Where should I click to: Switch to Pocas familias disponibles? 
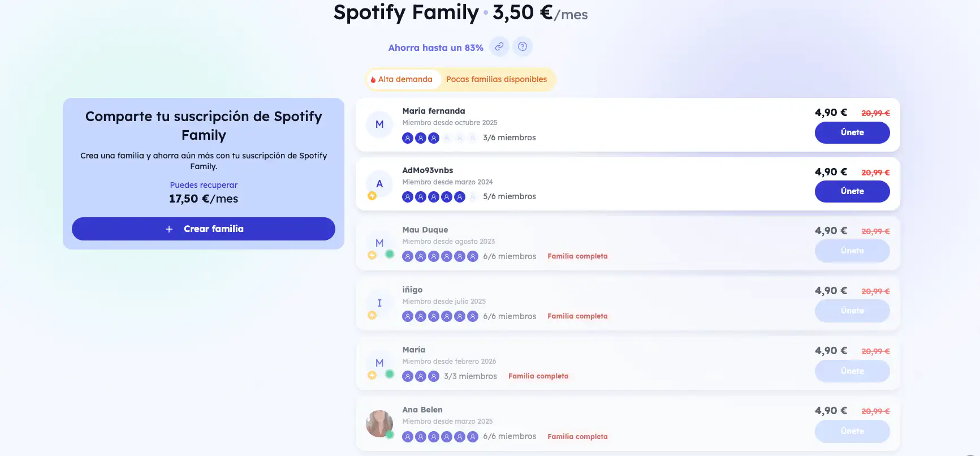[497, 79]
